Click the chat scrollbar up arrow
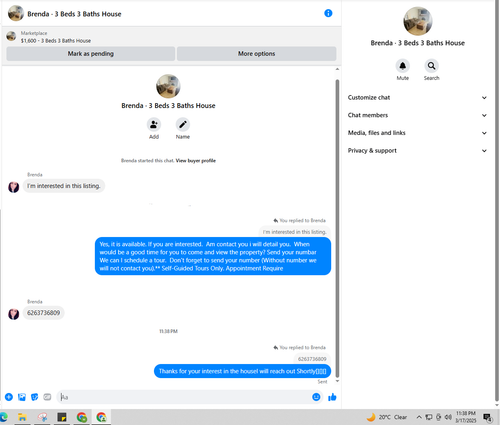 tap(337, 69)
